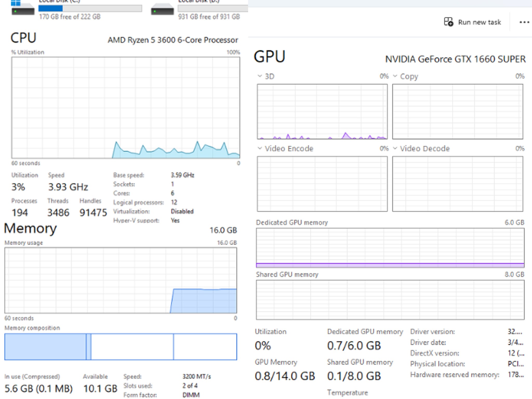532x399 pixels.
Task: Click the GPU Temperature label
Action: (348, 393)
